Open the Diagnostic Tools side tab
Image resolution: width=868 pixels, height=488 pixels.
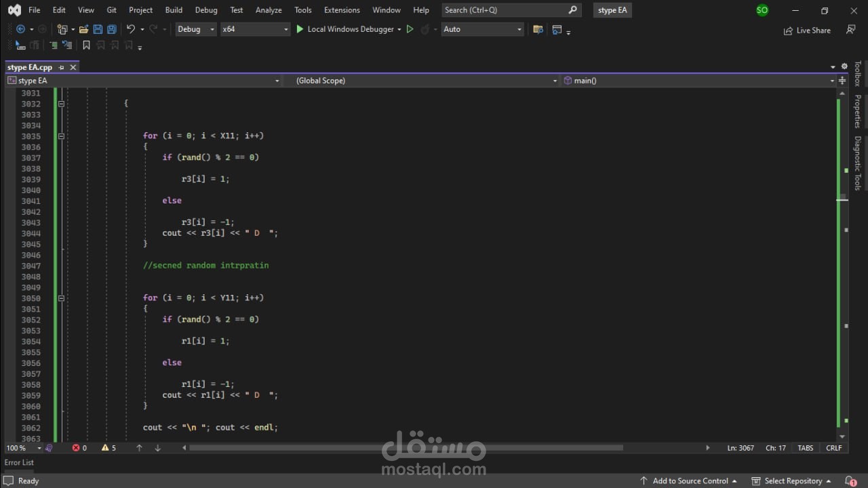(858, 163)
